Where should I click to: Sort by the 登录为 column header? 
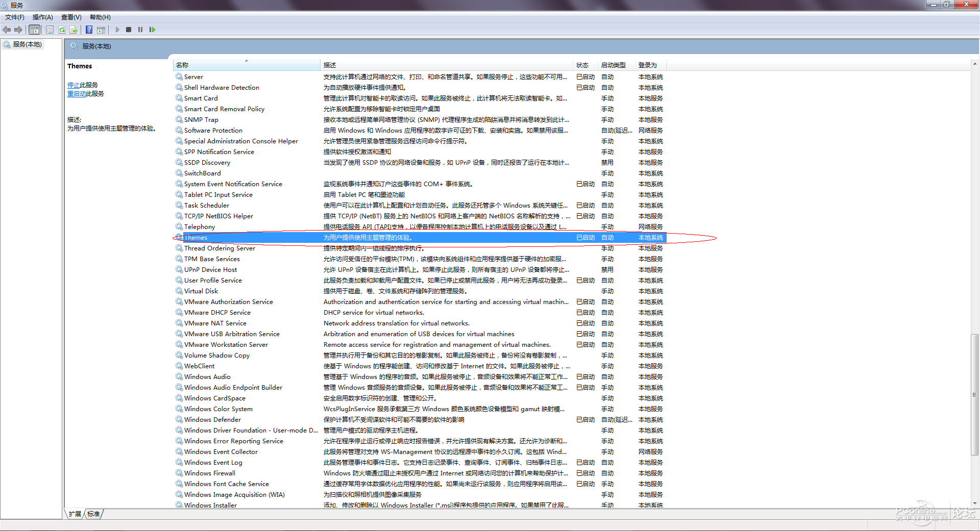click(x=651, y=65)
